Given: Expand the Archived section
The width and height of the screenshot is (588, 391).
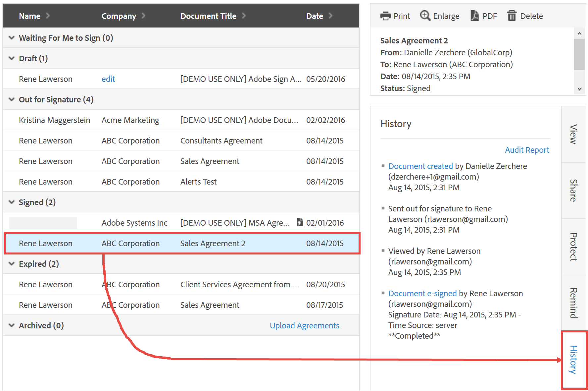Looking at the screenshot, I should (x=11, y=325).
